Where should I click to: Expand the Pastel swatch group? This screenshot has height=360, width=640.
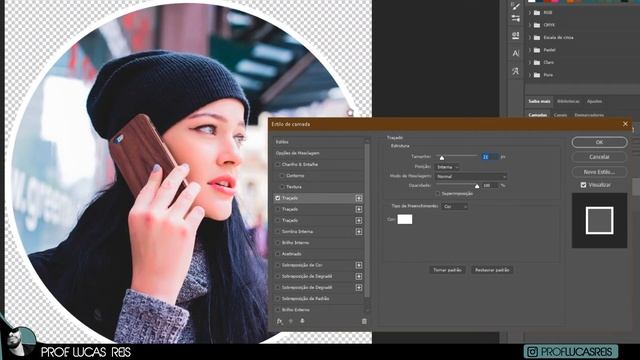coord(530,50)
